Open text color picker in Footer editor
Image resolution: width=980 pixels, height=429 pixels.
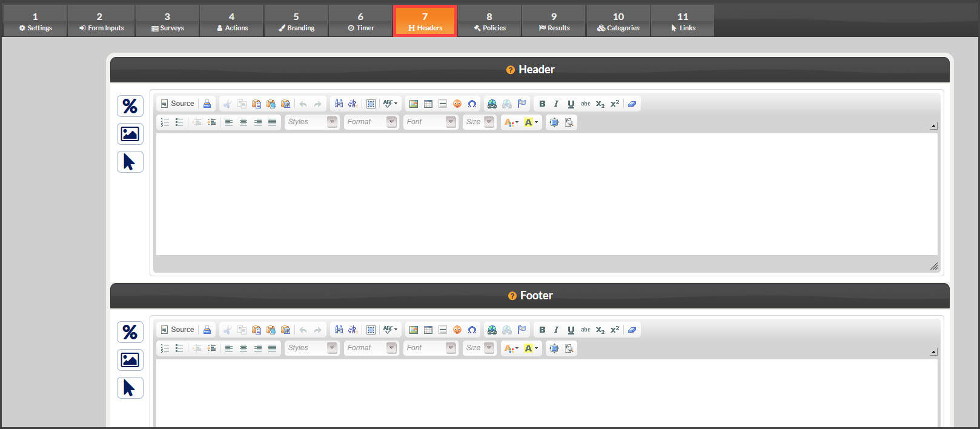[x=511, y=348]
